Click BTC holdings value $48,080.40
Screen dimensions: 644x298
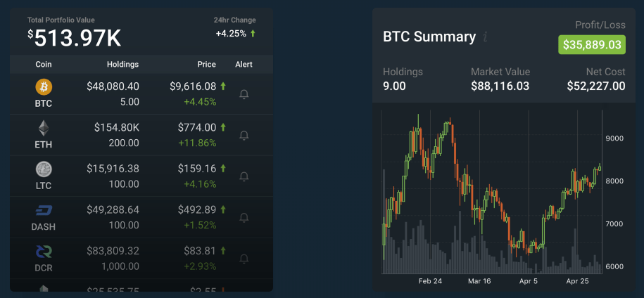[x=113, y=86]
